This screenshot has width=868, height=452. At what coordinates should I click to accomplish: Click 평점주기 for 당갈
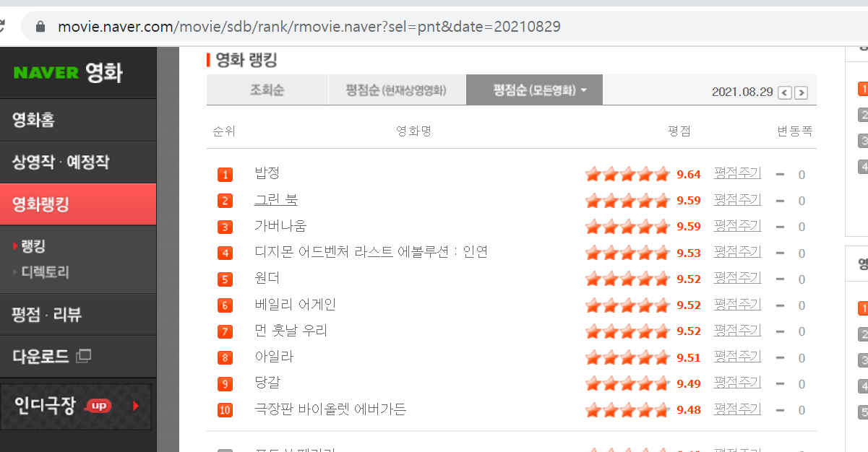[737, 383]
